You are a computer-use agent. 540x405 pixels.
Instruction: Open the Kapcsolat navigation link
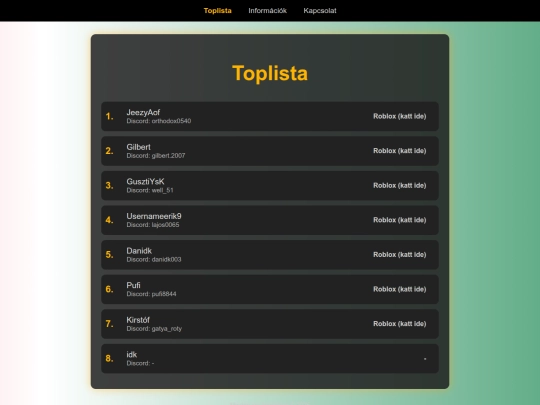(x=320, y=11)
